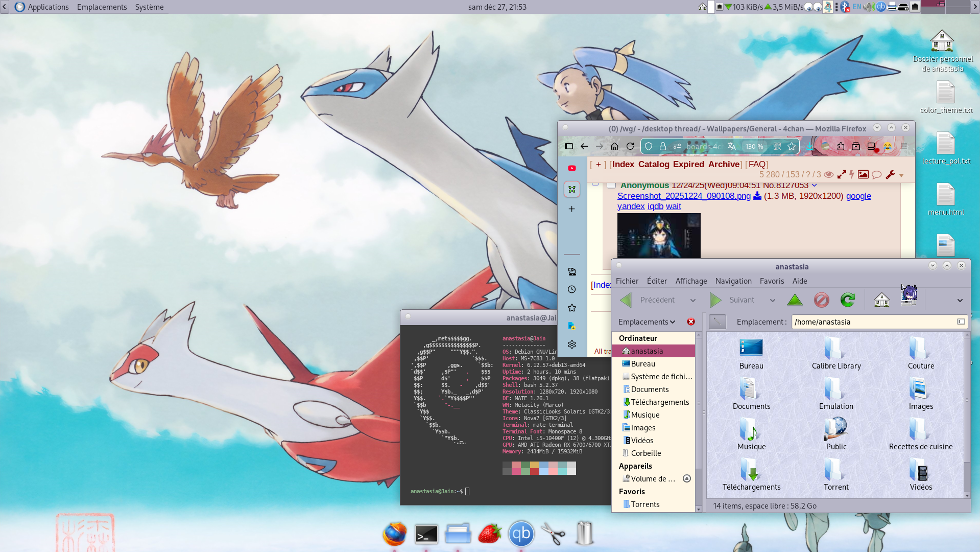Open the Firefox home page button
This screenshot has width=980, height=552.
pyautogui.click(x=614, y=146)
